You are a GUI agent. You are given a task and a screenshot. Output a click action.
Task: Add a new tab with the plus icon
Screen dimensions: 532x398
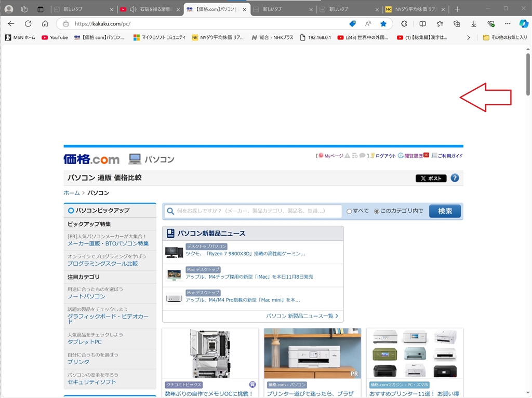click(457, 9)
